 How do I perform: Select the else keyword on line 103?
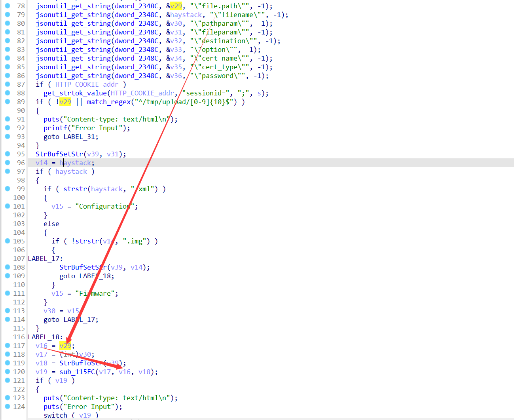(51, 224)
